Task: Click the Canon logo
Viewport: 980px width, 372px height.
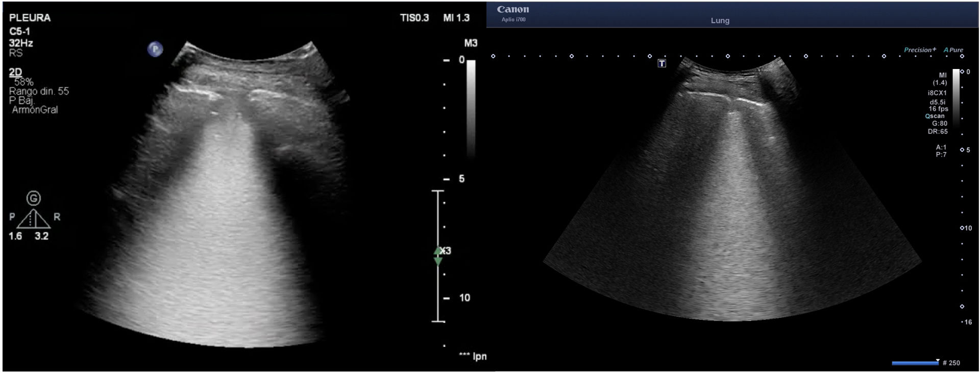Action: 512,10
